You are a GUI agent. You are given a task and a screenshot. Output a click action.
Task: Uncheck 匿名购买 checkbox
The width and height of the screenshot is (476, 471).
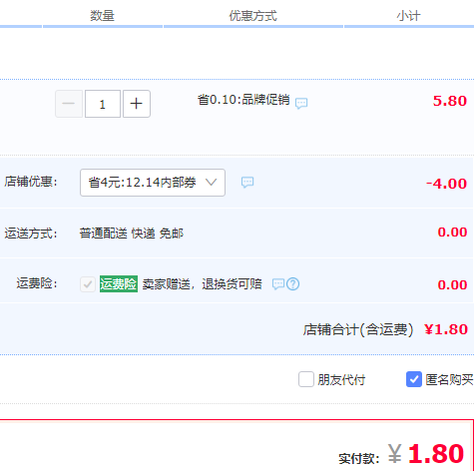[x=414, y=379]
